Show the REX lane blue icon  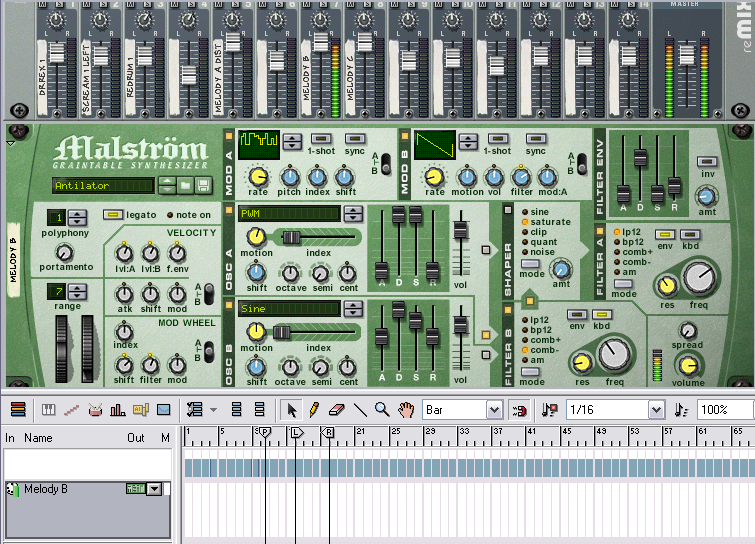(x=164, y=410)
